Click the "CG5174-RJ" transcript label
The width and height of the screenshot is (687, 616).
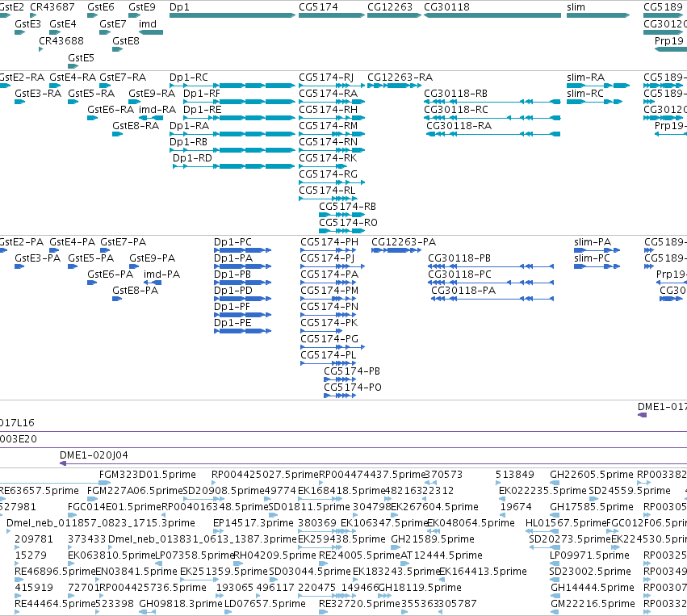point(326,78)
